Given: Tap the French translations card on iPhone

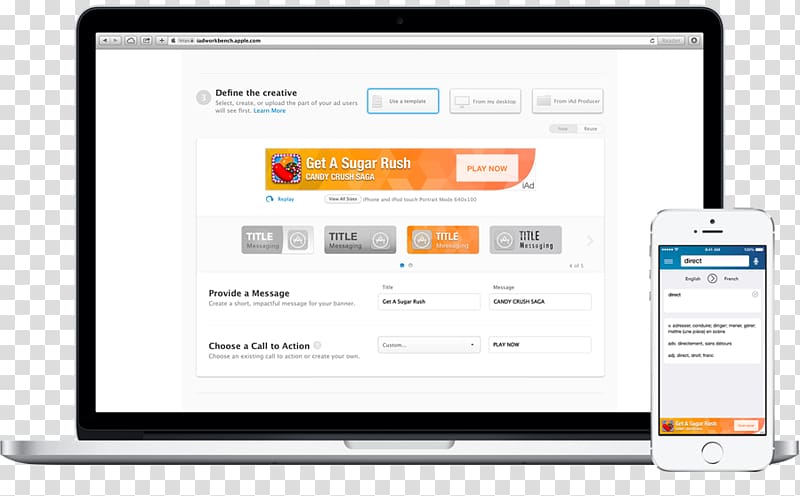Looking at the screenshot, I should [712, 340].
